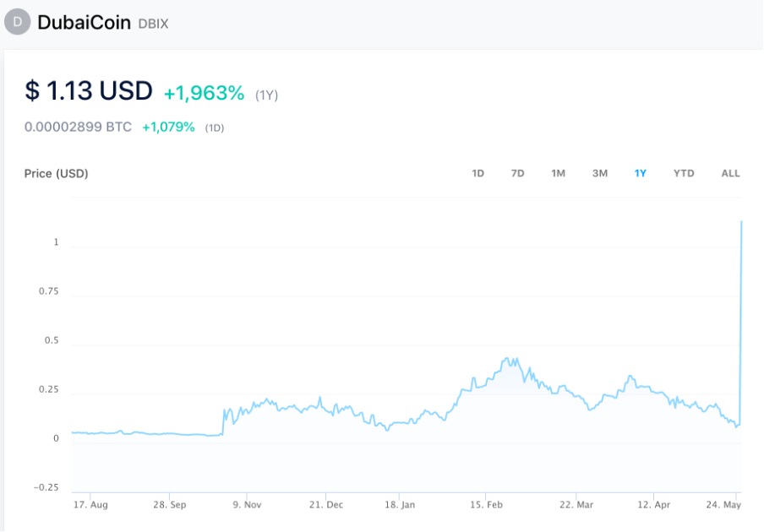Click the 18. Jan axis date

400,505
